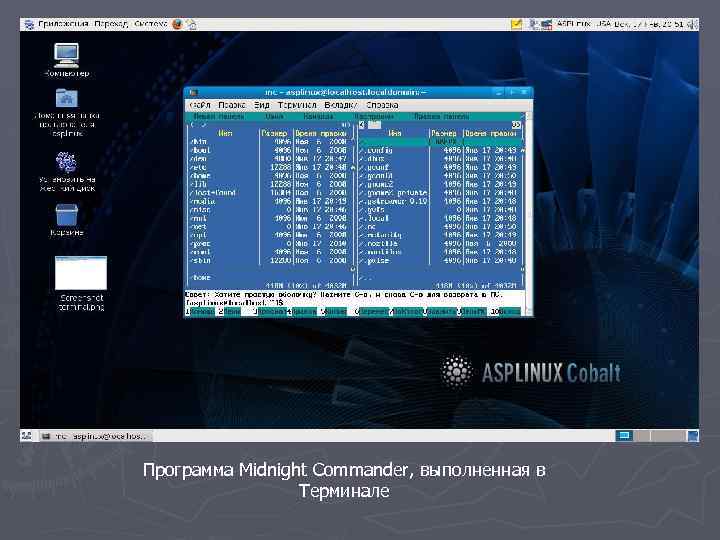The width and height of the screenshot is (720, 540).
Task: Click the show desktop button in bottom panel
Action: click(27, 435)
